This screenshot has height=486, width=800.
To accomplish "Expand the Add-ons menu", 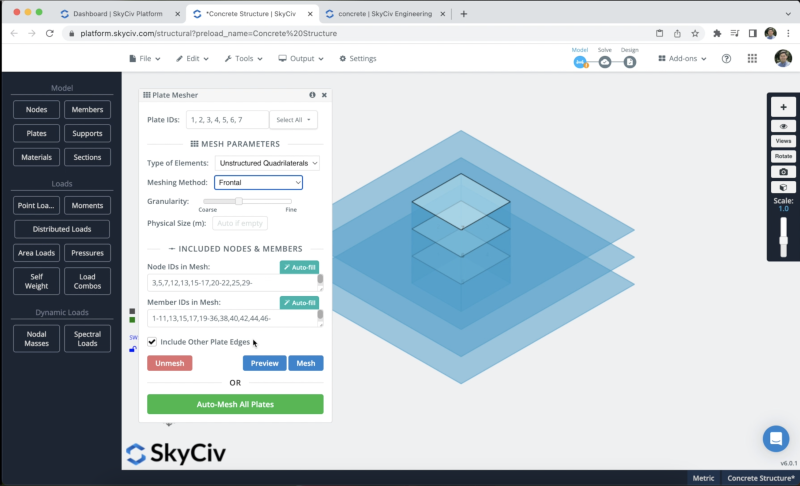I will [x=682, y=59].
